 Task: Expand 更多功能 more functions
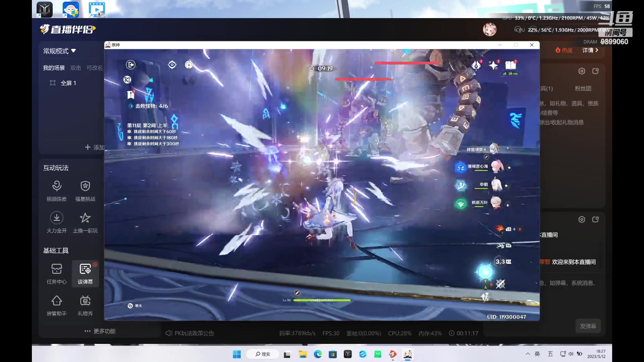coord(100,331)
